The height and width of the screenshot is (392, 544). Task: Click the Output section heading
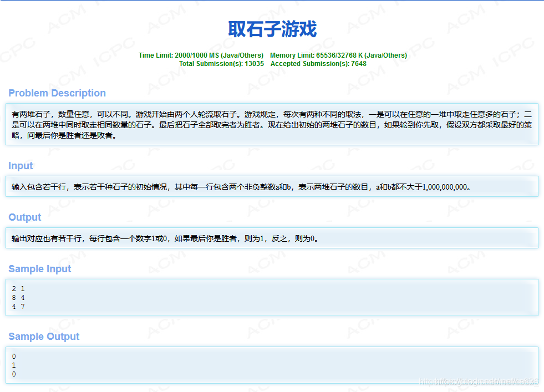pos(24,217)
